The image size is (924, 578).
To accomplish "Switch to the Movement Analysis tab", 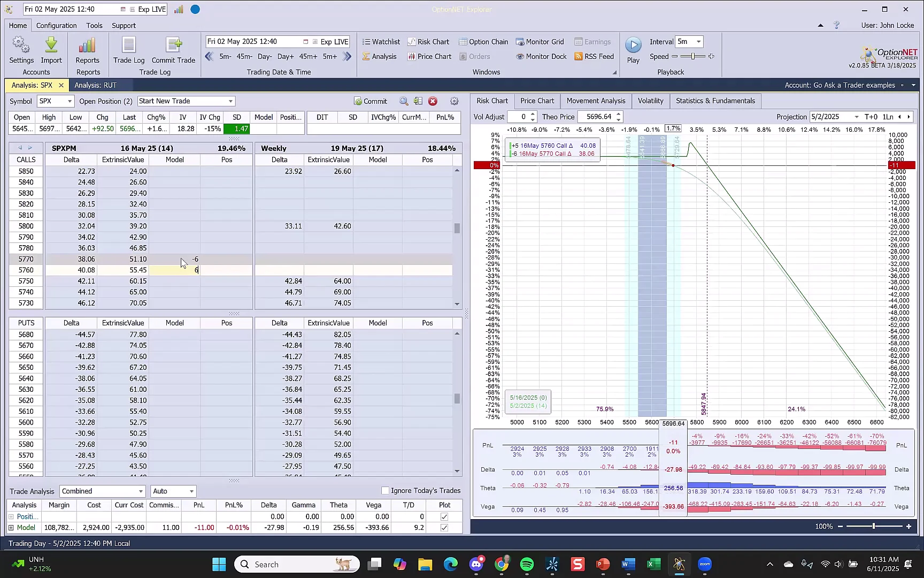I will [596, 101].
